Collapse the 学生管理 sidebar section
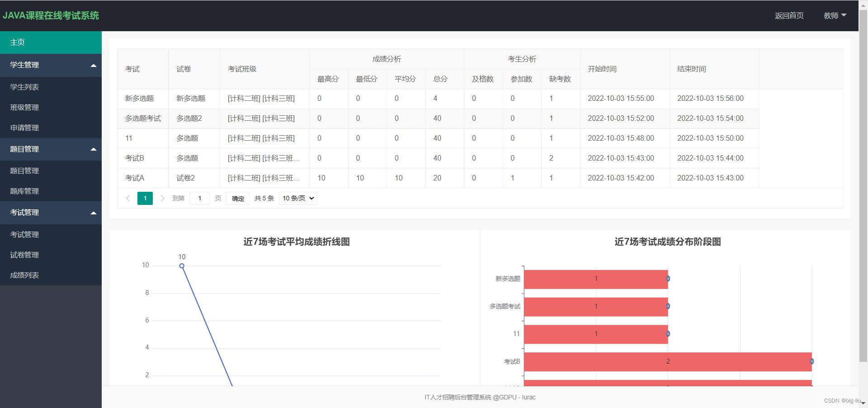The image size is (868, 408). tap(94, 65)
